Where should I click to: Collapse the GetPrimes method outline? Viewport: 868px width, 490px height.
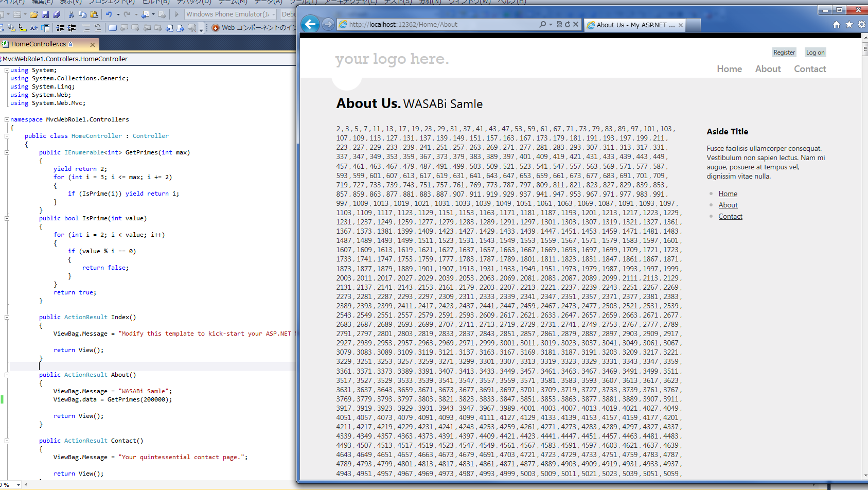(7, 152)
